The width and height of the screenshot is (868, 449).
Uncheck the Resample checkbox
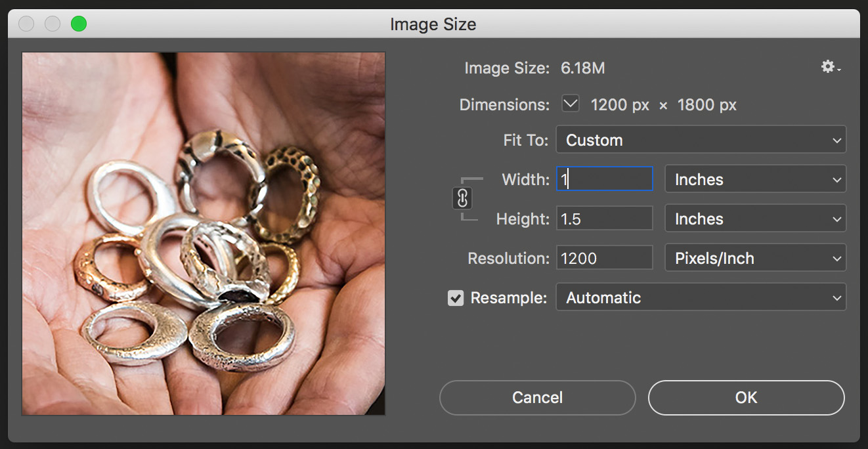(456, 297)
